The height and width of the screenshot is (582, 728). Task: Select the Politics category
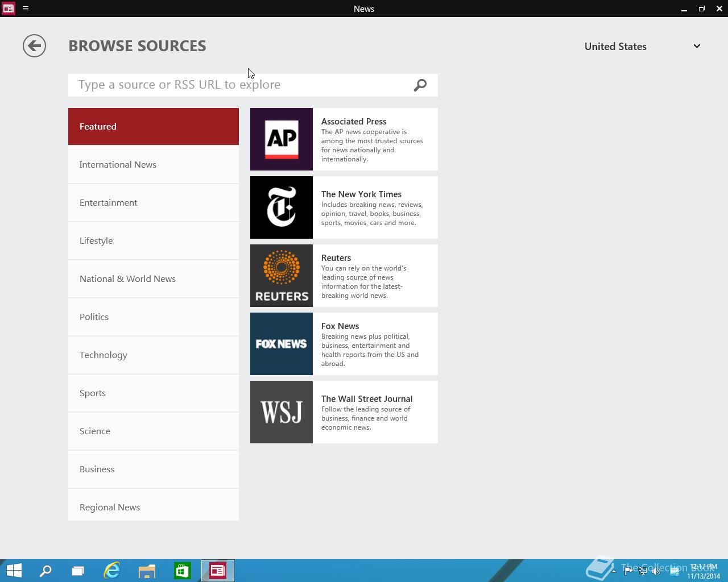(154, 317)
